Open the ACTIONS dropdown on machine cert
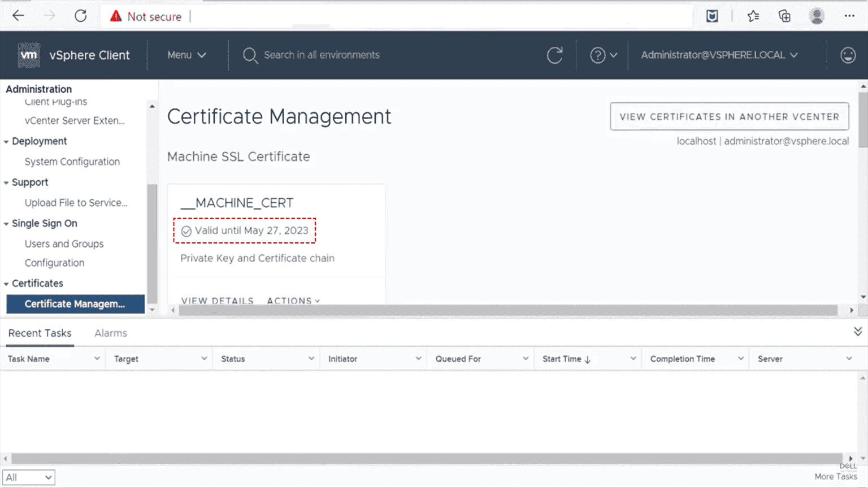868x488 pixels. [x=293, y=300]
